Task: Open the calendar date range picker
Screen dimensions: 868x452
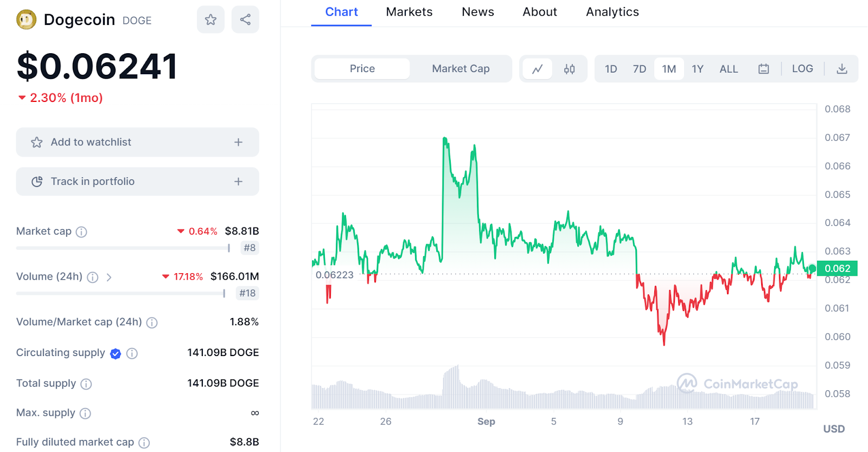Action: point(764,69)
